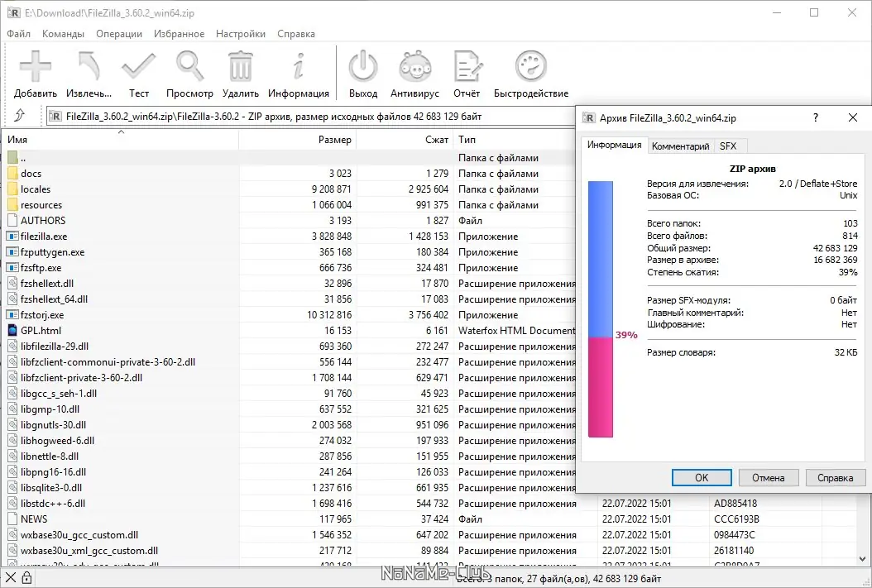Select libgnutls-30.dll file name

54,424
